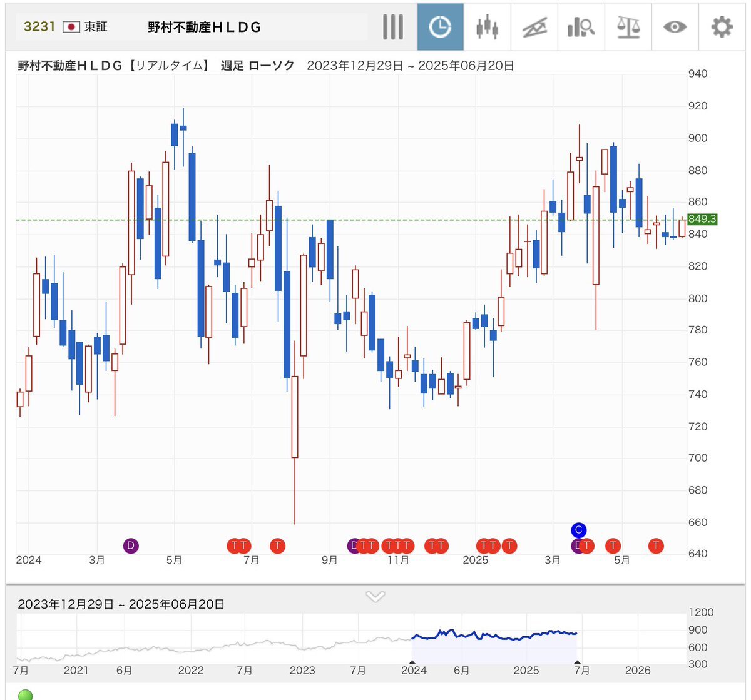Click the purple D marker near 3月 2024
This screenshot has width=751, height=700.
click(x=130, y=546)
